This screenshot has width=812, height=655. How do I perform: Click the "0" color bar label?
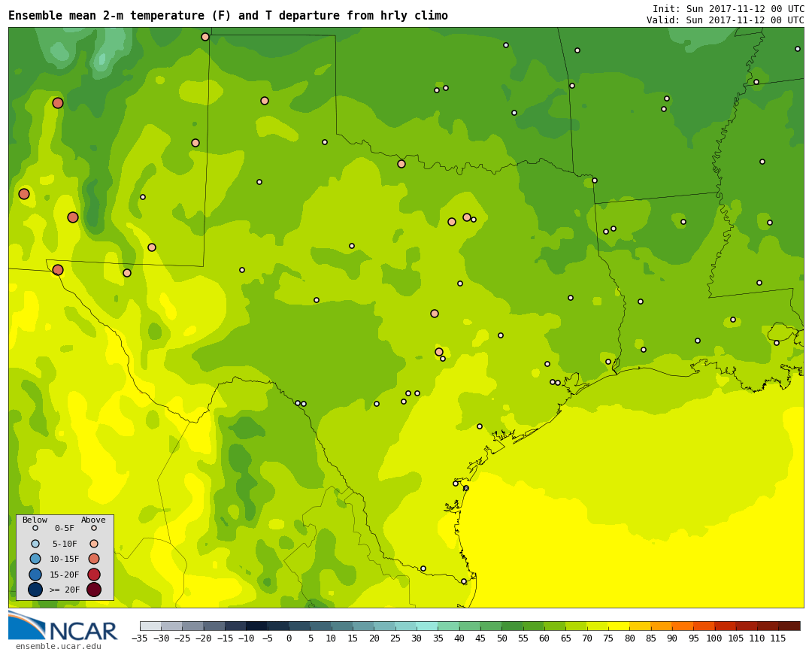[x=289, y=638]
